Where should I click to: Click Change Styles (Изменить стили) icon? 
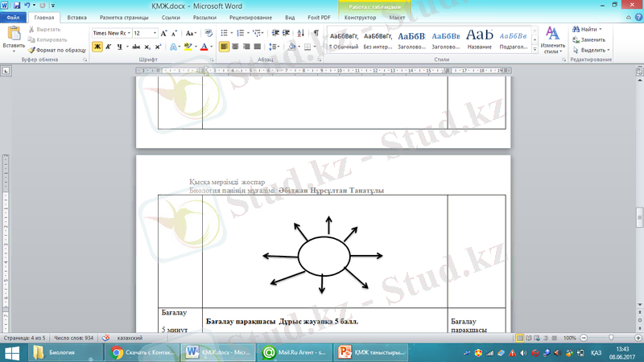pos(552,37)
